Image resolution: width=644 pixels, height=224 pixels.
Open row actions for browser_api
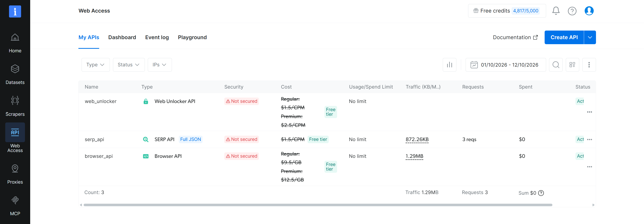click(x=589, y=167)
